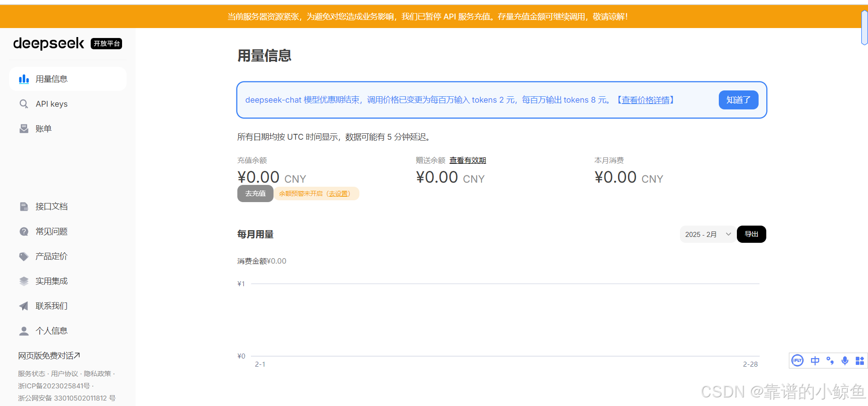Click the 去设置 balance alert link
Screen dimensions: 868x406
coord(339,194)
